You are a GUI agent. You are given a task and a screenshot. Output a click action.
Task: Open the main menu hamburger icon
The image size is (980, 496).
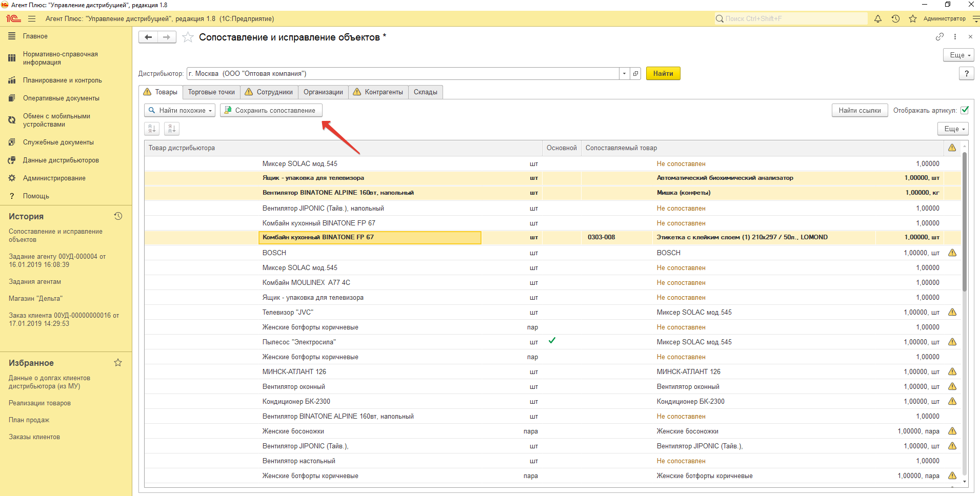[x=32, y=18]
